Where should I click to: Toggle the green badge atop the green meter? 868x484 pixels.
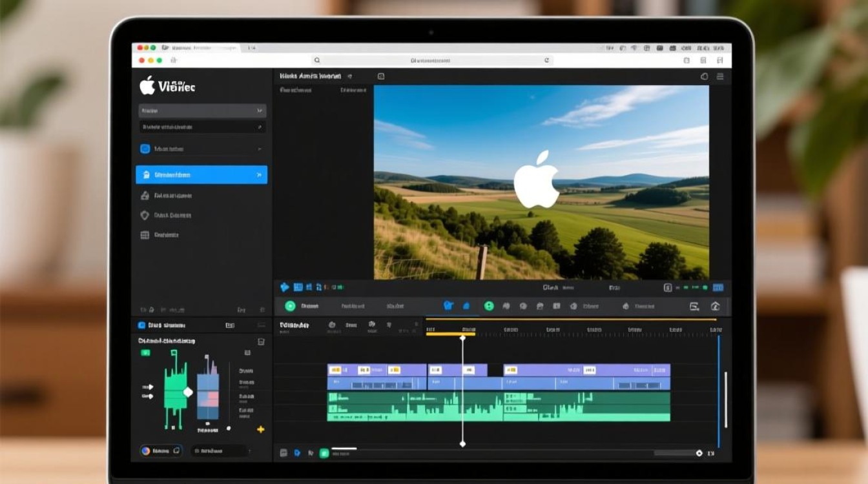point(145,352)
